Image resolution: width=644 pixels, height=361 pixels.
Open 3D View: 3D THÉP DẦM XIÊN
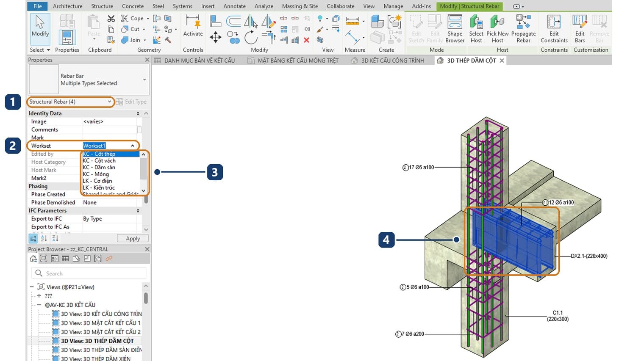[x=92, y=358]
